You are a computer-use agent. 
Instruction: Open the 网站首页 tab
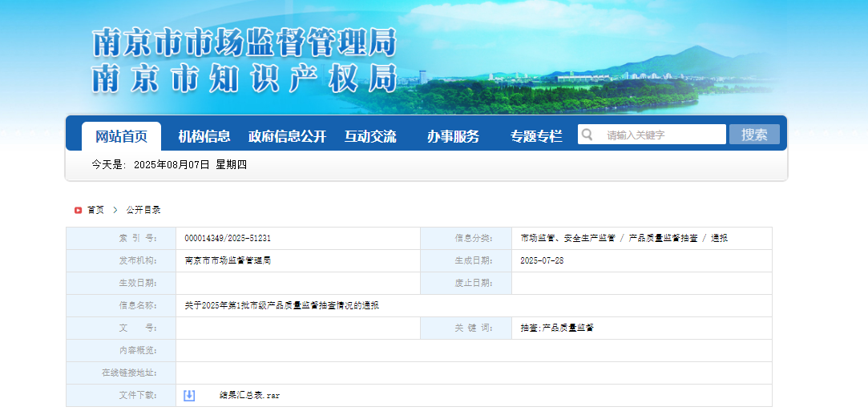coord(121,136)
